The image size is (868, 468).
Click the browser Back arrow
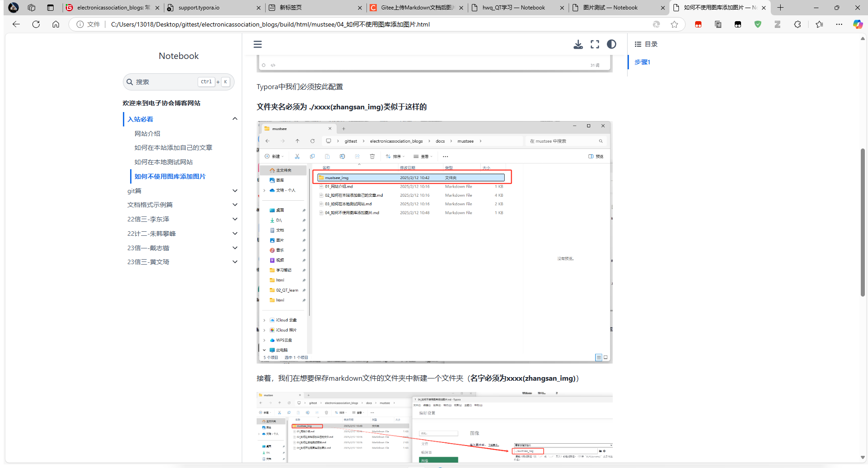point(16,24)
